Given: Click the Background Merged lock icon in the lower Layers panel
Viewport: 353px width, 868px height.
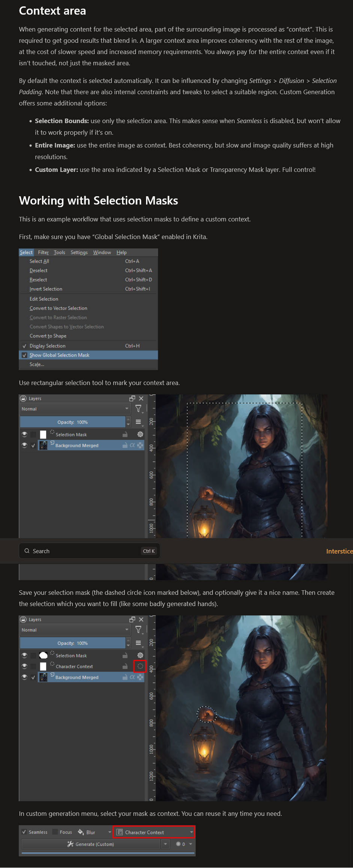Looking at the screenshot, I should (125, 677).
